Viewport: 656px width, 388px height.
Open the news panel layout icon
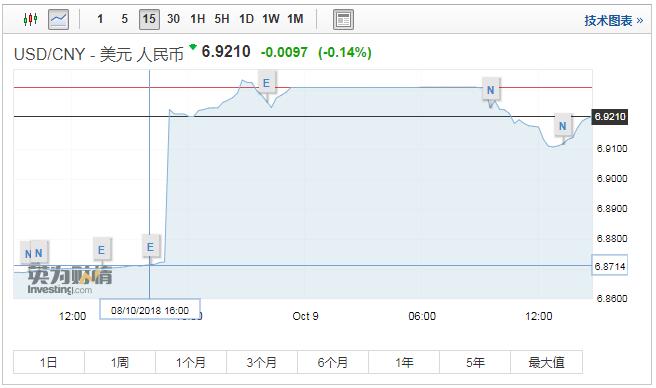coord(343,19)
